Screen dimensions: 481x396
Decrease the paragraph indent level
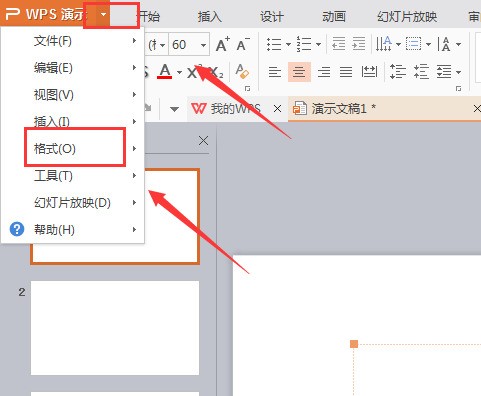[x=338, y=44]
